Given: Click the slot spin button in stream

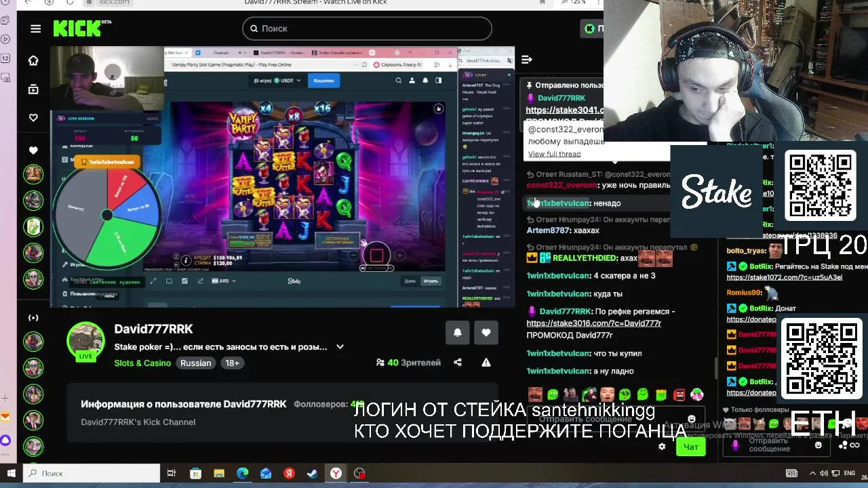Looking at the screenshot, I should (377, 255).
